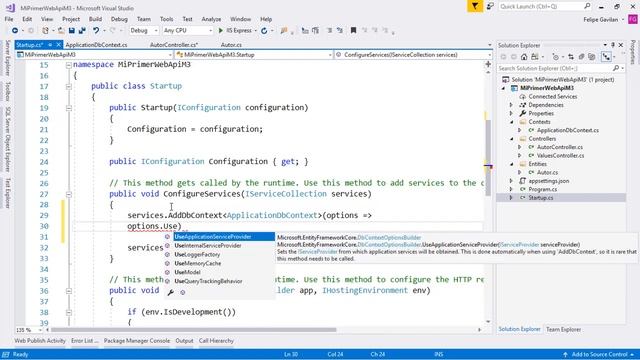Click the feedback icon beside Quick Launch
Screen dimensions: 640x360
coord(490,6)
